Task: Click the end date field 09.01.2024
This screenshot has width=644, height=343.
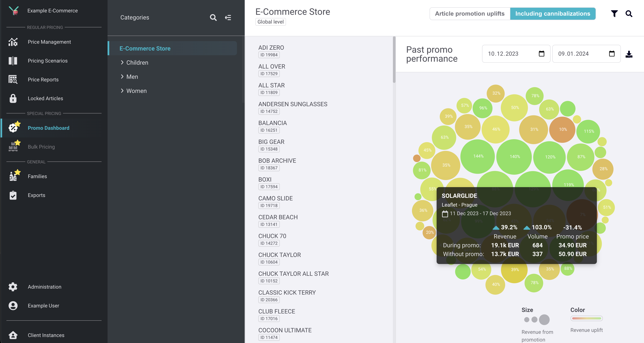Action: (x=586, y=54)
